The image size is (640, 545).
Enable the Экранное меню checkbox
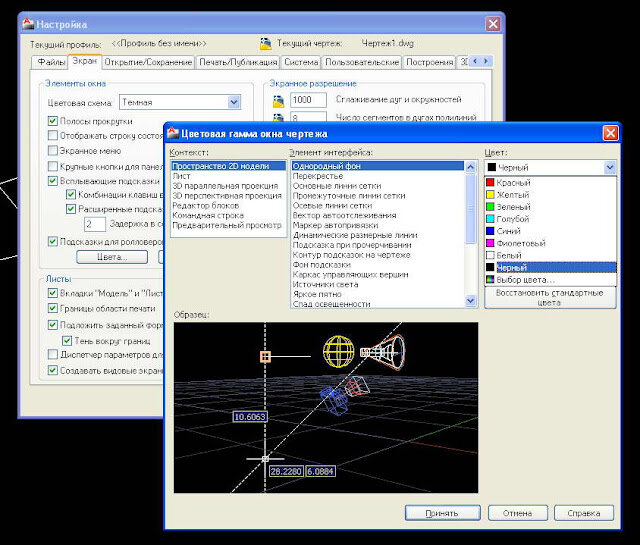[x=53, y=151]
